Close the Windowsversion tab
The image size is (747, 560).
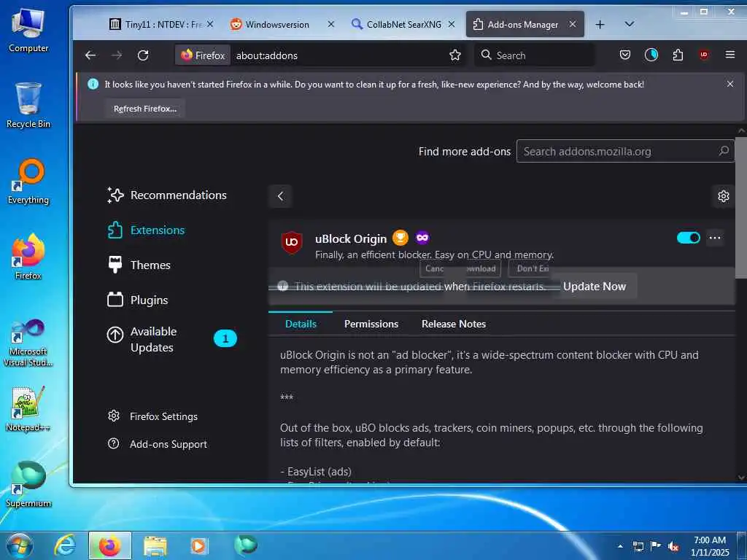[331, 24]
